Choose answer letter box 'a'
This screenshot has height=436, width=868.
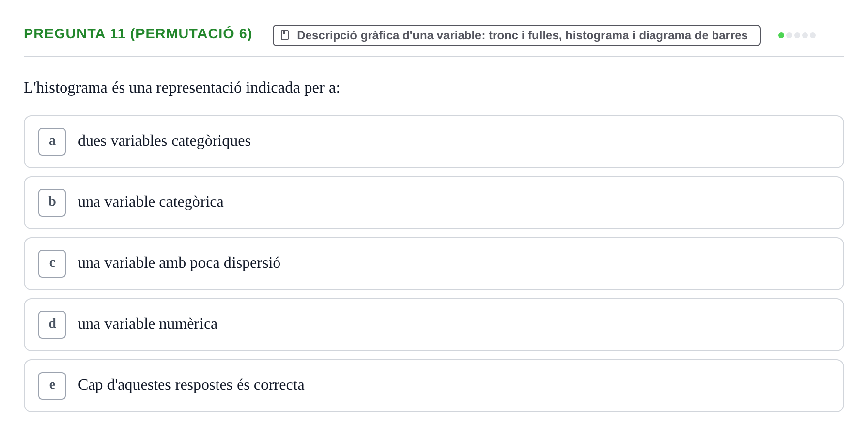[52, 142]
